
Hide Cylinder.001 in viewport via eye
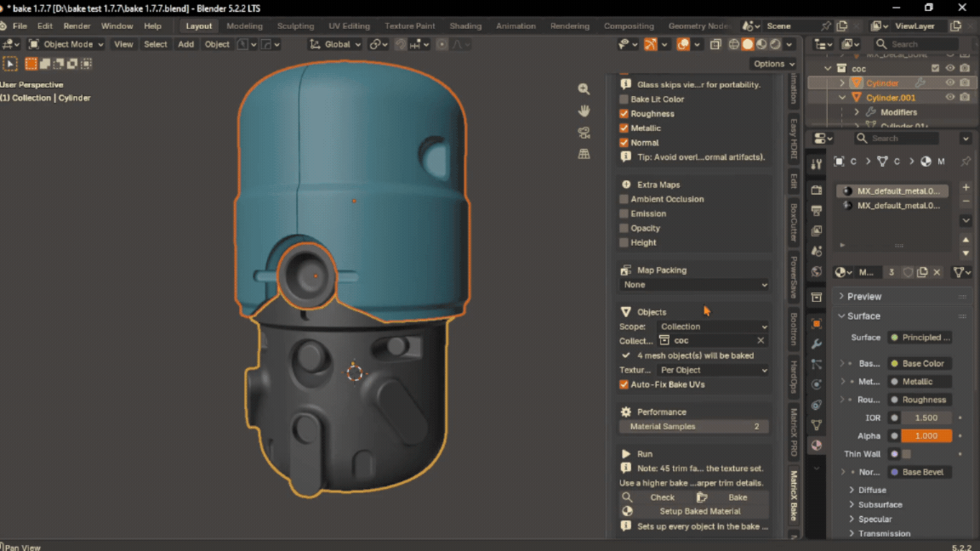950,98
